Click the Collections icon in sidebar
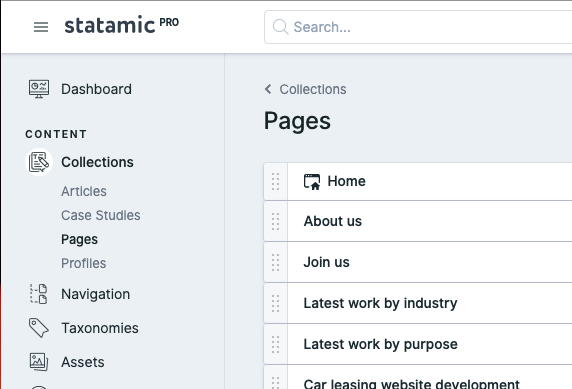Viewport: 572px width, 389px height. (39, 162)
